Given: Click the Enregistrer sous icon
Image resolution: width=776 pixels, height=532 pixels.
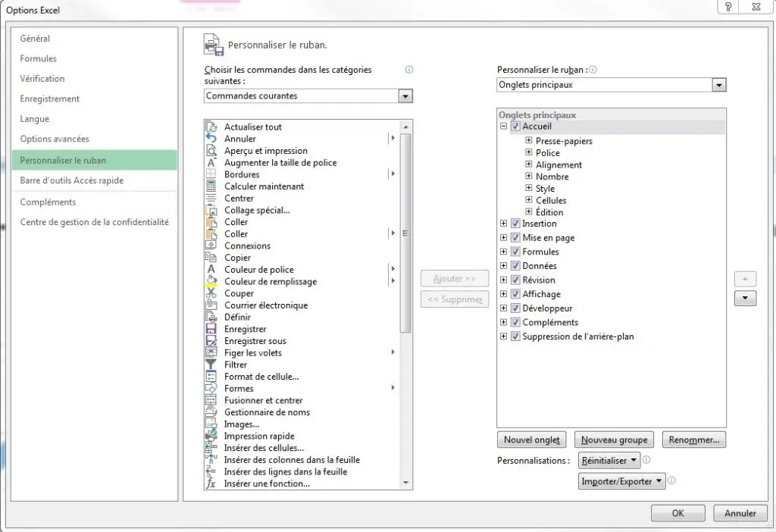Looking at the screenshot, I should click(x=211, y=341).
